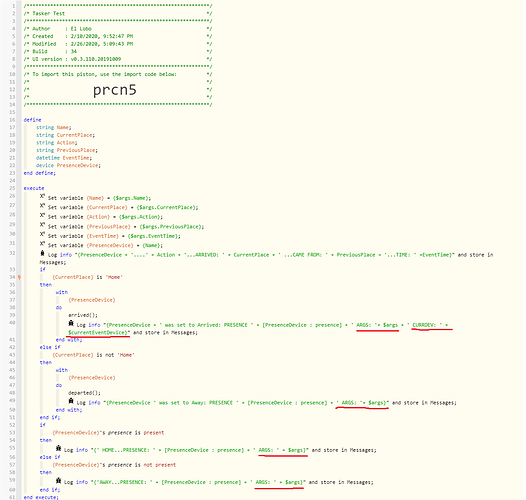The height and width of the screenshot is (500, 526).
Task: Click the log icon on the 'was set to Away' line
Action: 71,401
